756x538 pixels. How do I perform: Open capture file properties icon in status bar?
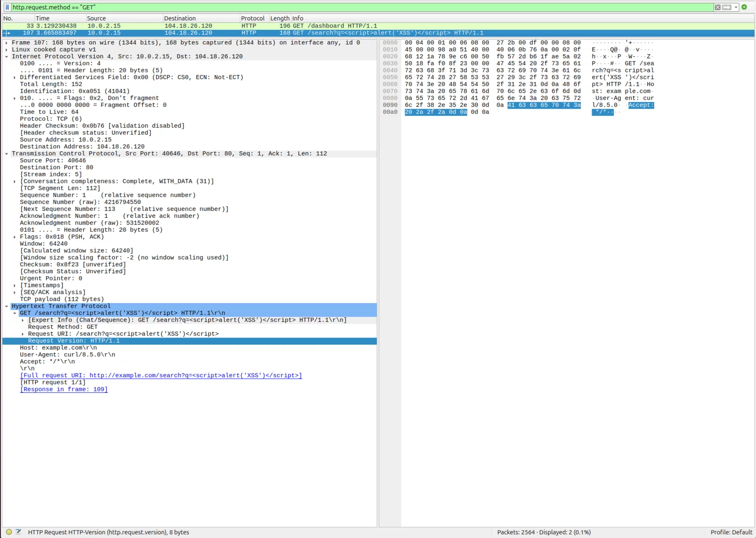pyautogui.click(x=18, y=532)
